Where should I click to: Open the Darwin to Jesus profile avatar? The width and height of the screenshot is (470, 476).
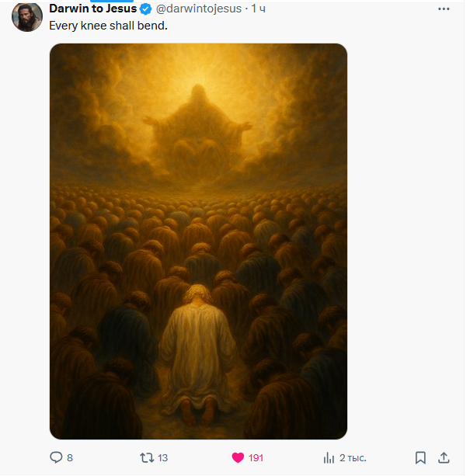26,16
